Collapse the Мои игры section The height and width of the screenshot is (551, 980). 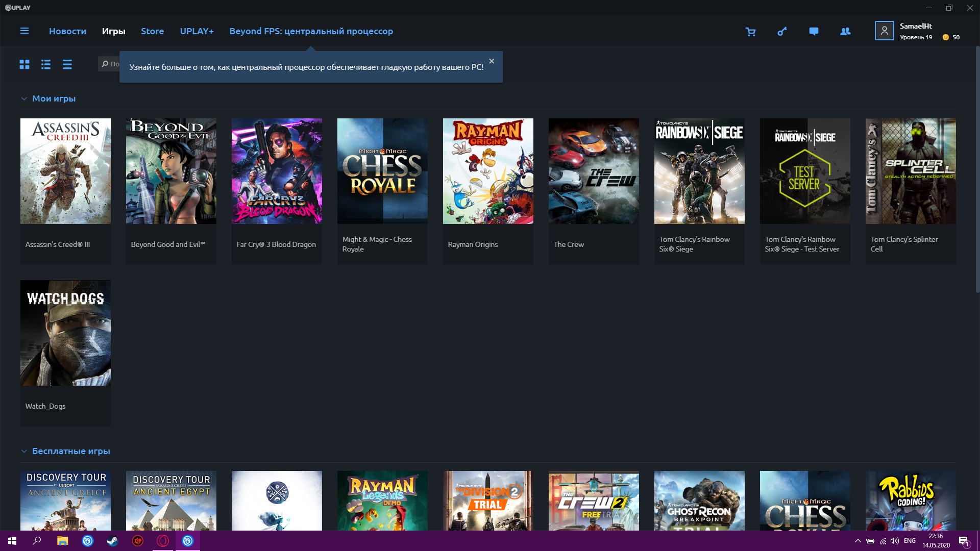tap(24, 99)
